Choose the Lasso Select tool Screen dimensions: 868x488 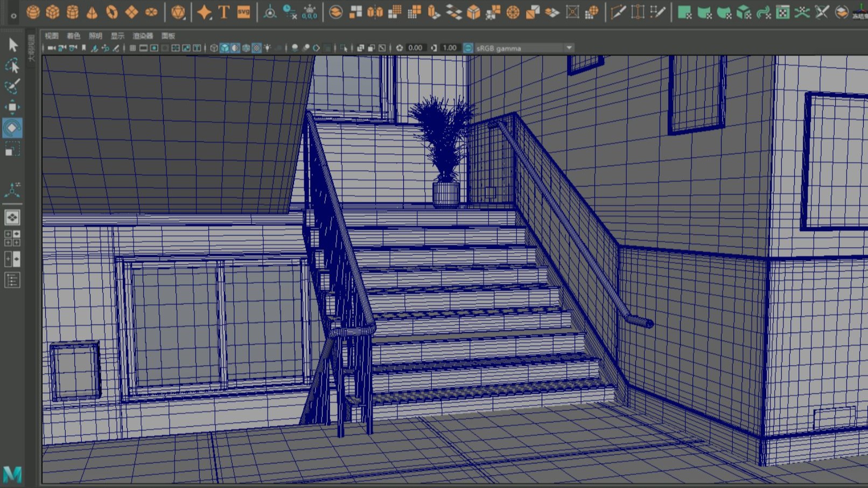pyautogui.click(x=12, y=66)
